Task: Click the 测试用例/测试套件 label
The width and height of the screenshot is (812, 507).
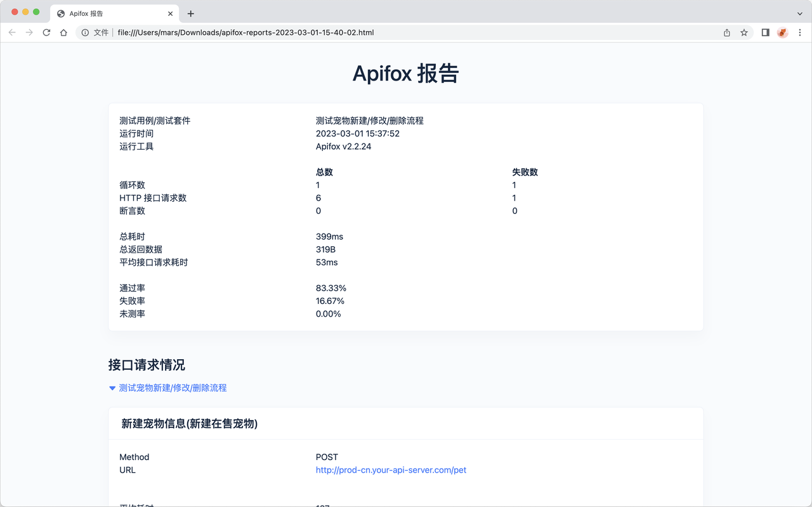Action: 155,121
